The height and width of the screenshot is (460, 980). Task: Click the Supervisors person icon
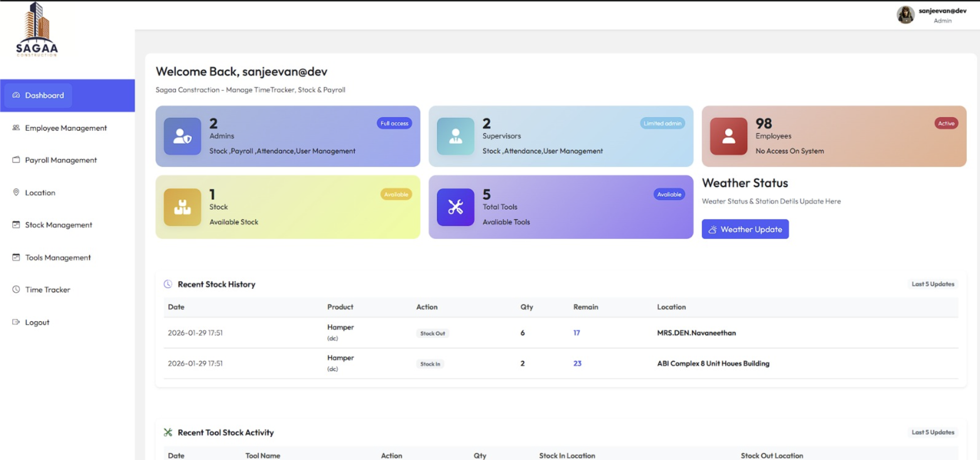tap(455, 136)
